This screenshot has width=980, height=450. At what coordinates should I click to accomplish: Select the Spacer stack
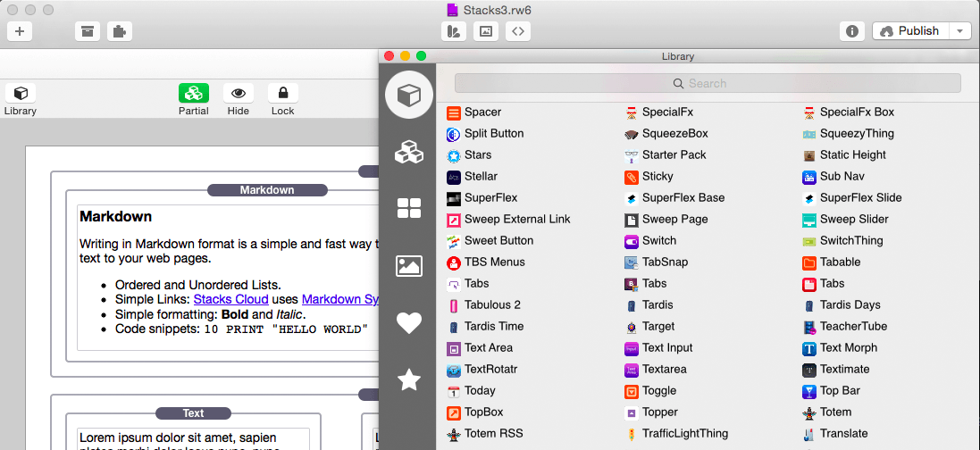tap(473, 112)
